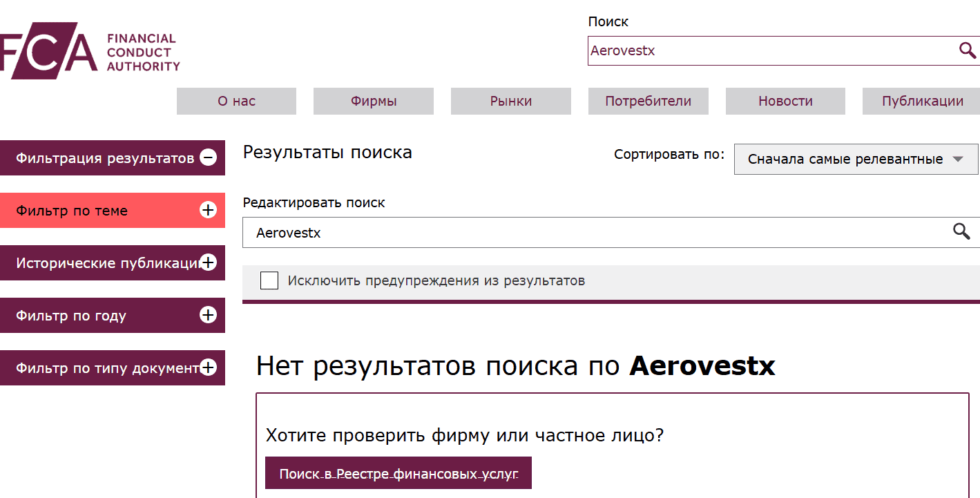Go to the «Публикации» tab
980x498 pixels.
[921, 101]
